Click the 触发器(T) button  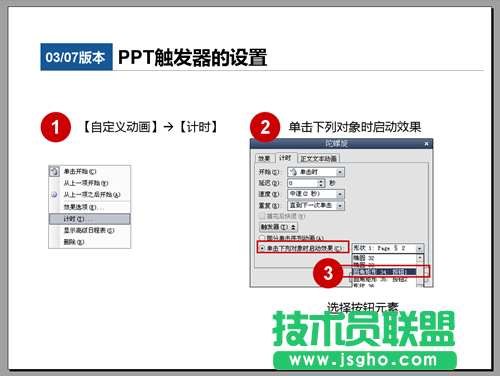(x=278, y=227)
